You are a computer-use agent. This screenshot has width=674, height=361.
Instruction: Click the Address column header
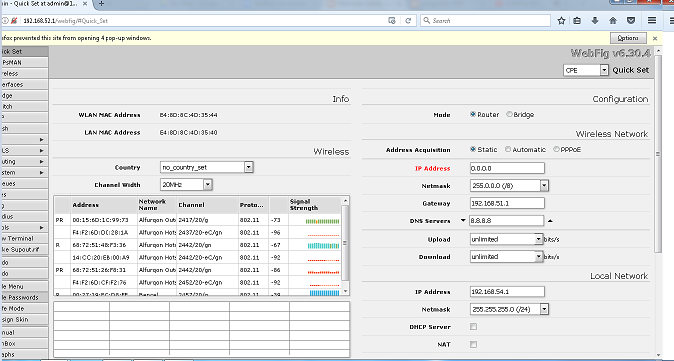[104, 205]
